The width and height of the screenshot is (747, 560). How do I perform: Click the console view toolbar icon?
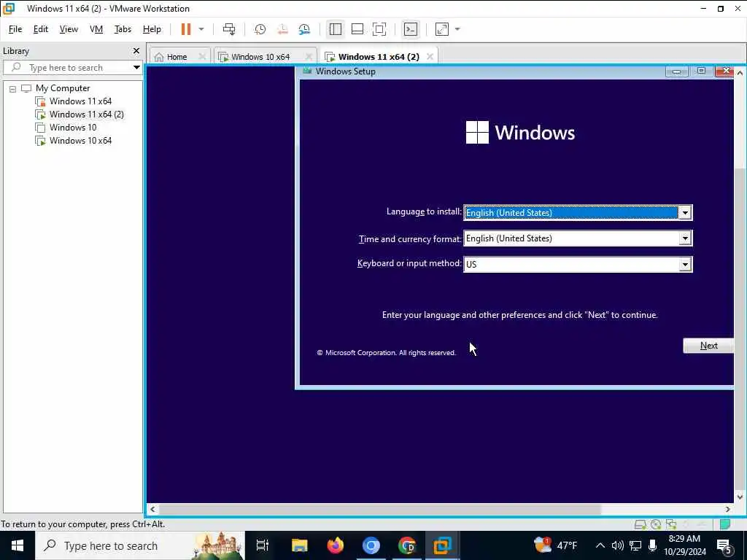pos(410,29)
